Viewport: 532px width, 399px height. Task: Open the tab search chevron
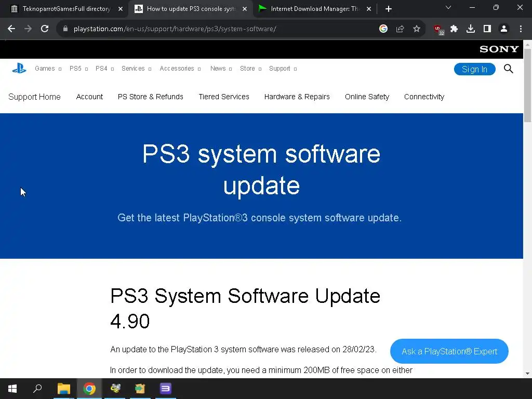click(448, 7)
